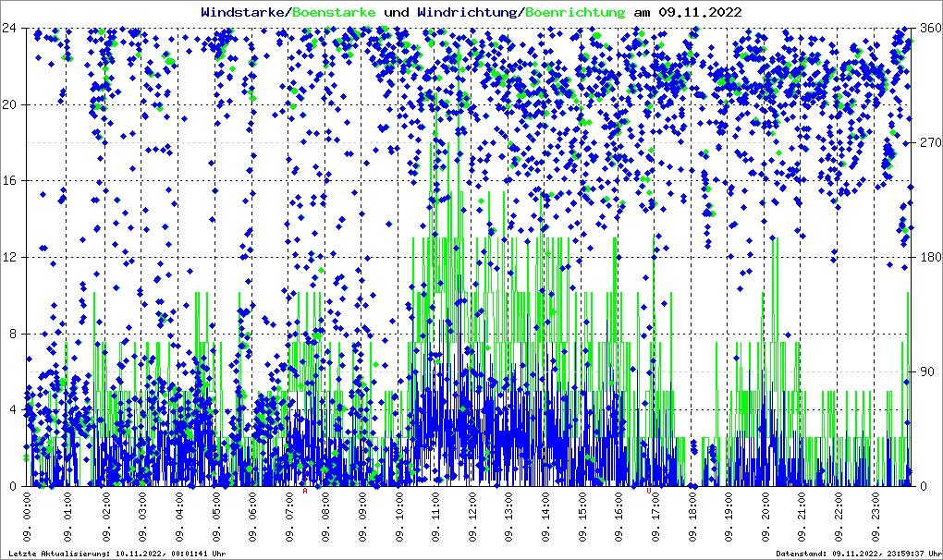Click the 06:00 time axis label
The height and width of the screenshot is (560, 943).
(x=252, y=517)
